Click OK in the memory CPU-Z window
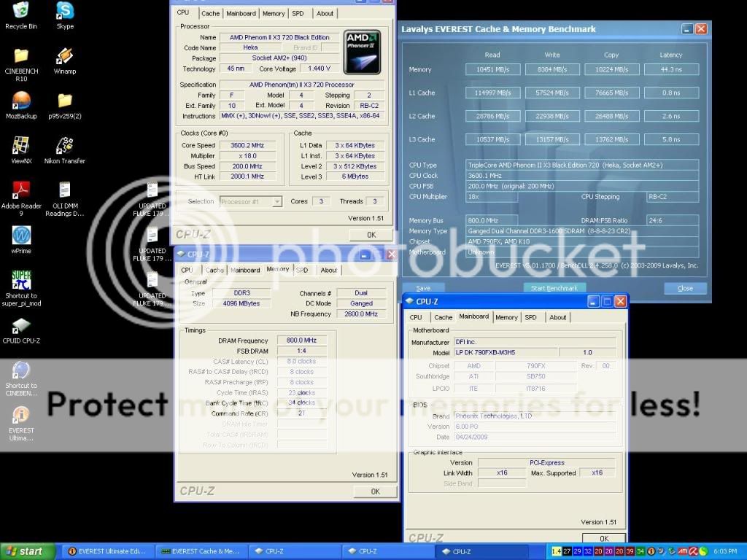The height and width of the screenshot is (560, 747). (x=376, y=491)
